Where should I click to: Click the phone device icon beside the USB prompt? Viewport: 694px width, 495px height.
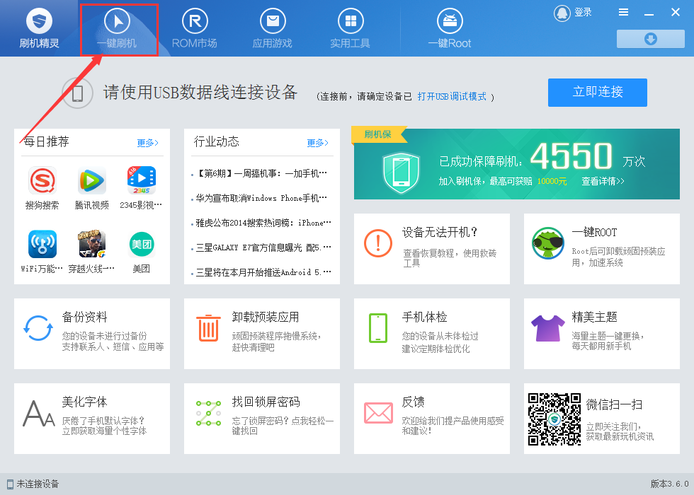coord(77,93)
